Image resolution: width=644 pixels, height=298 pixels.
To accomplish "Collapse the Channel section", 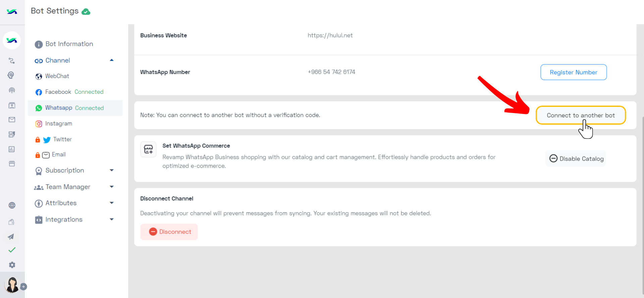I will click(x=112, y=60).
